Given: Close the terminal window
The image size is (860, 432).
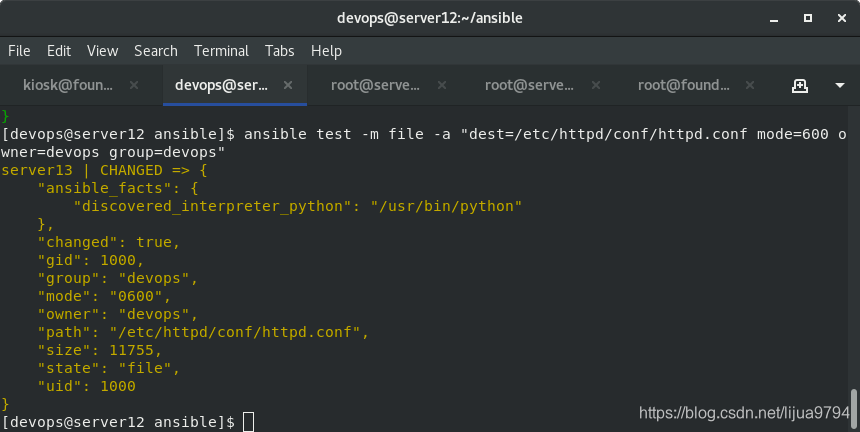Looking at the screenshot, I should point(842,18).
